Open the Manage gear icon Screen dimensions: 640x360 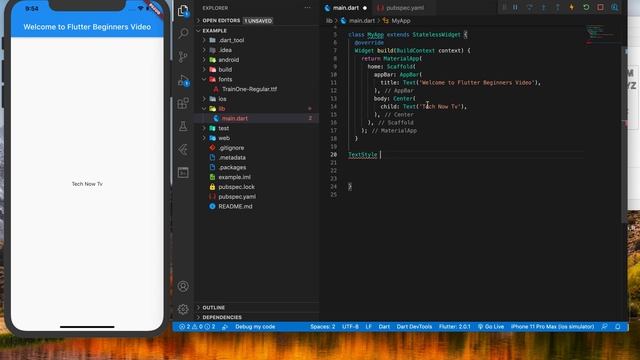point(183,309)
